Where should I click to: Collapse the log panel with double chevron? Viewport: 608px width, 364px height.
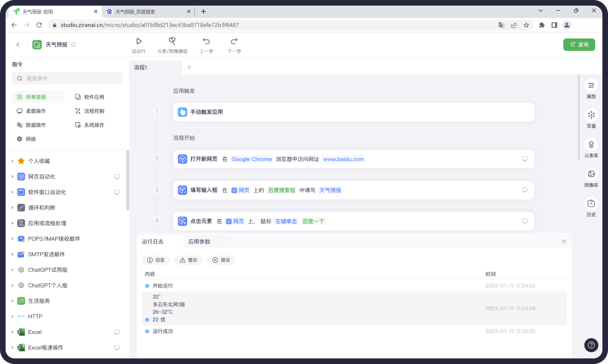[x=564, y=241]
